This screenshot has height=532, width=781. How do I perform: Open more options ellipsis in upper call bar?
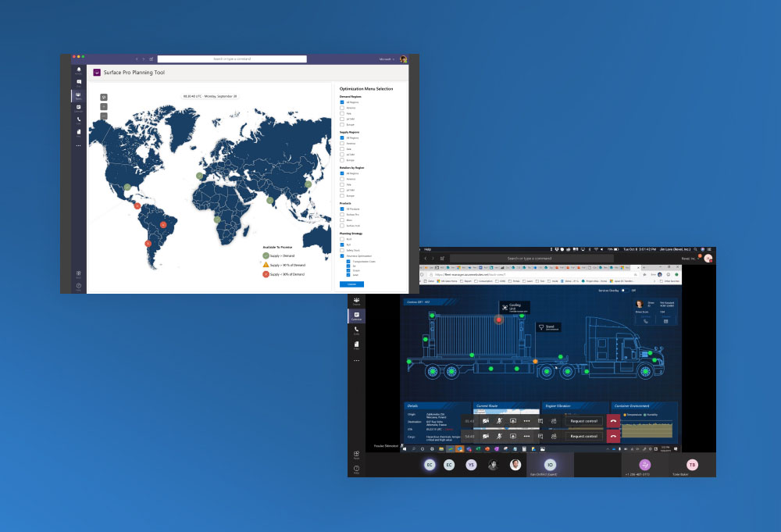527,420
